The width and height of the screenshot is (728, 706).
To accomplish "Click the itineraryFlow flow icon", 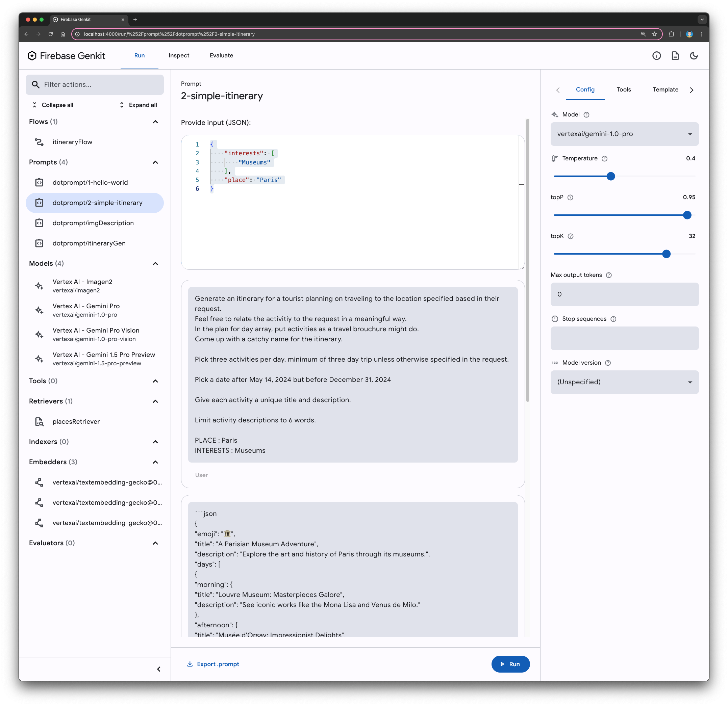I will 40,141.
